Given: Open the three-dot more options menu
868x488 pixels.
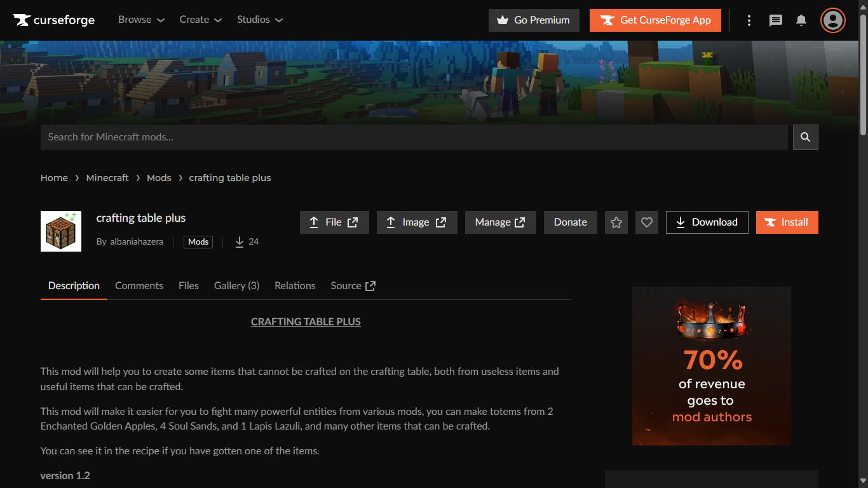Looking at the screenshot, I should [x=749, y=20].
